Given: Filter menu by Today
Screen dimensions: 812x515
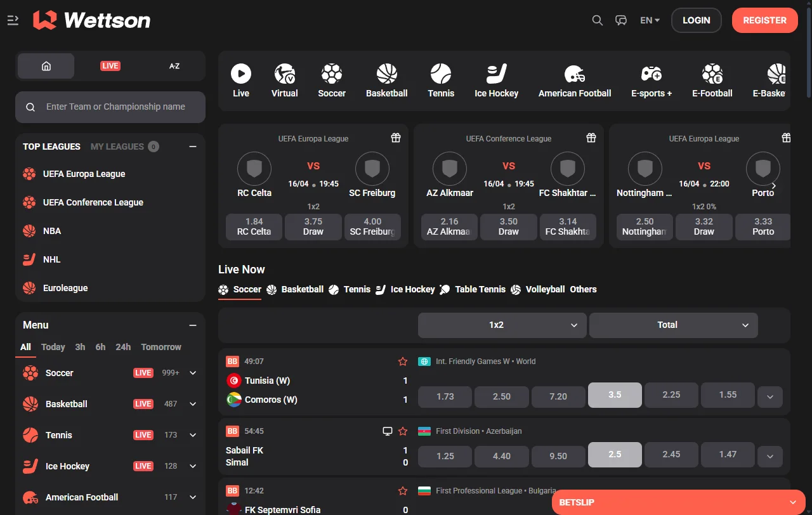Looking at the screenshot, I should pos(53,347).
